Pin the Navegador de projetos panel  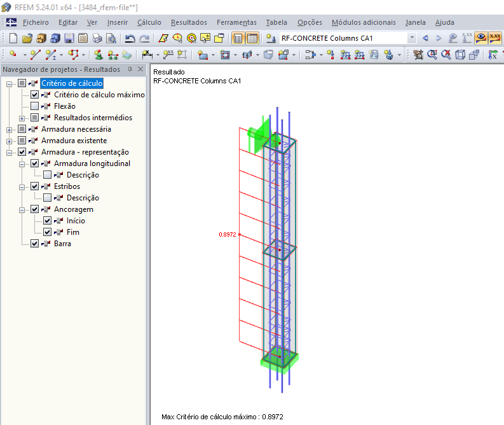tap(130, 69)
